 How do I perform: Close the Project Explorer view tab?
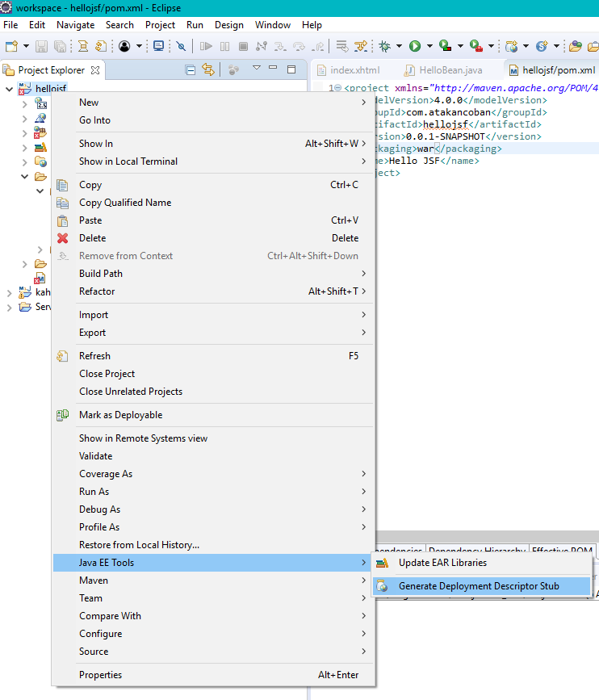coord(95,70)
